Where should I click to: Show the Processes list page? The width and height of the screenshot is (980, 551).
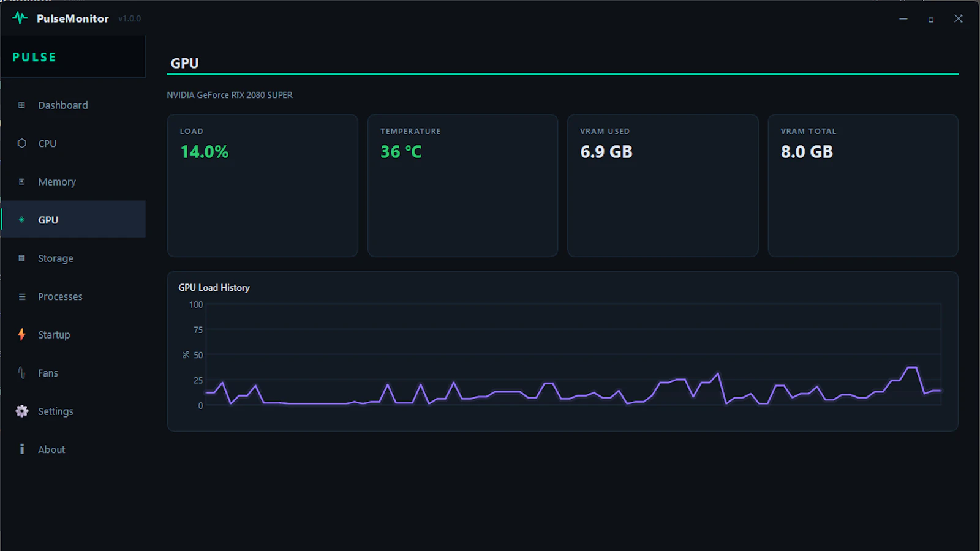[x=60, y=296]
